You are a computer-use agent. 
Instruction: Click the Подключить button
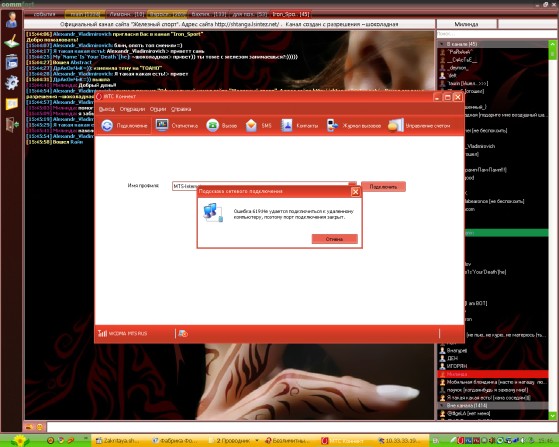tap(383, 186)
